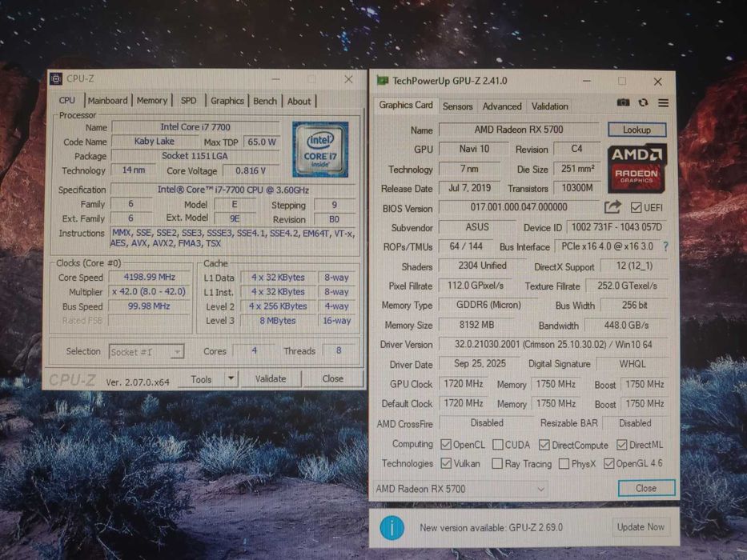Screen dimensions: 747x560
Task: Click the Intel Core i7 logo in CPU-Z
Action: tap(320, 149)
